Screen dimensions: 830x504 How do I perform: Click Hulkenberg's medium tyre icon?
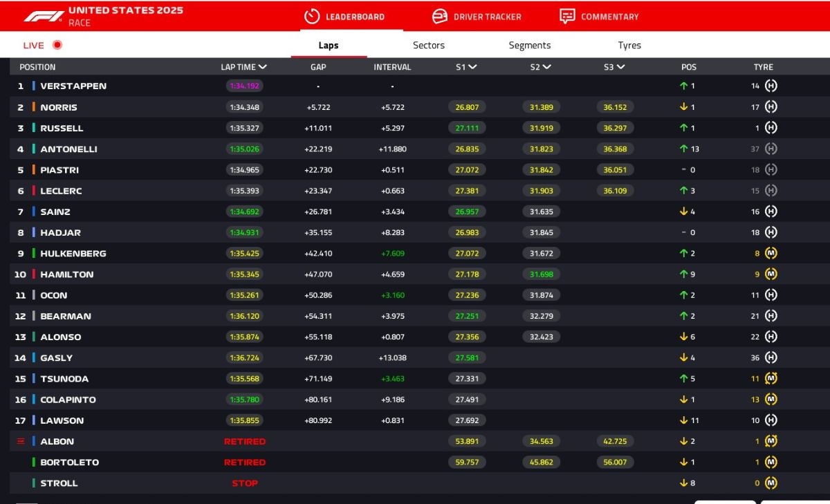click(x=771, y=254)
